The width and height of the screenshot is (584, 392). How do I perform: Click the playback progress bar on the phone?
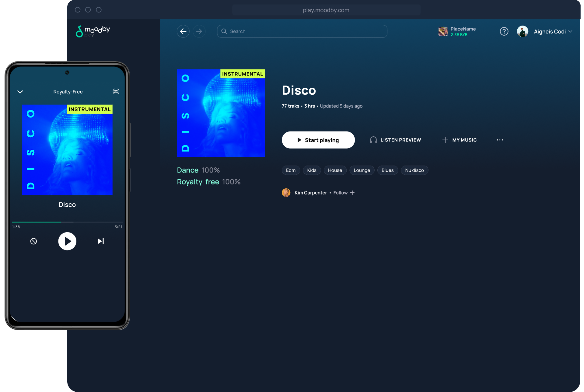pos(67,222)
